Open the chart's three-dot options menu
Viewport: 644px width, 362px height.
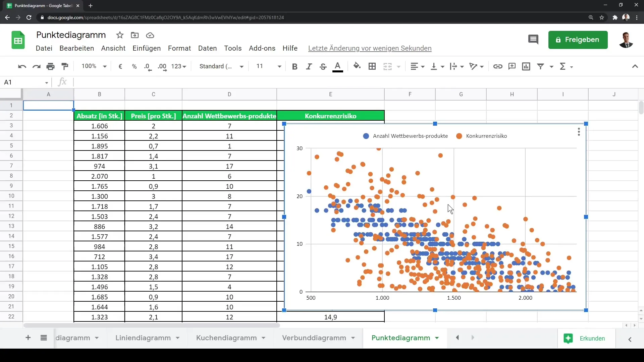[579, 132]
